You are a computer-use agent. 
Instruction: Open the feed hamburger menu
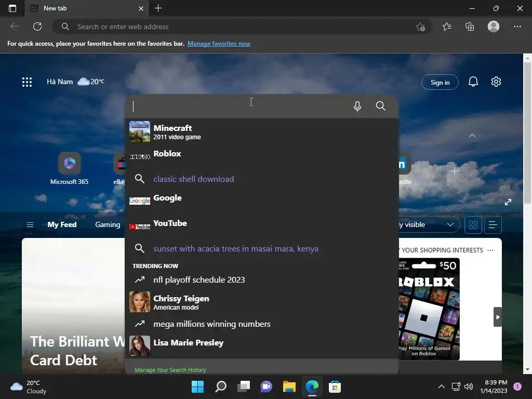30,224
